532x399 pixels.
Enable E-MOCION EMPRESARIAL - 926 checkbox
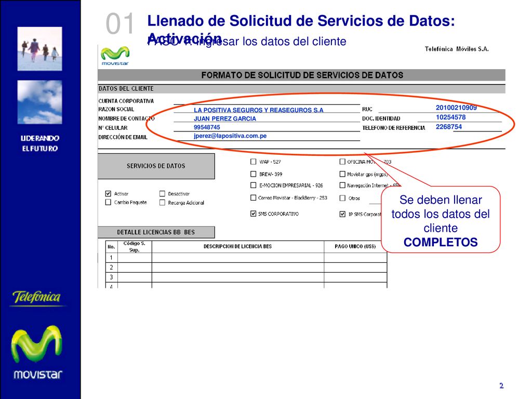pyautogui.click(x=253, y=185)
